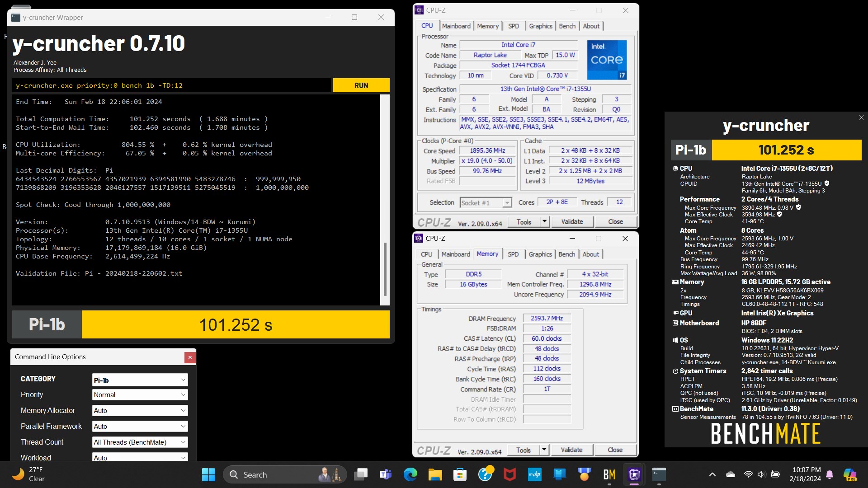The height and width of the screenshot is (488, 868).
Task: Click the Intel Core i7 logo badge
Action: [x=607, y=60]
